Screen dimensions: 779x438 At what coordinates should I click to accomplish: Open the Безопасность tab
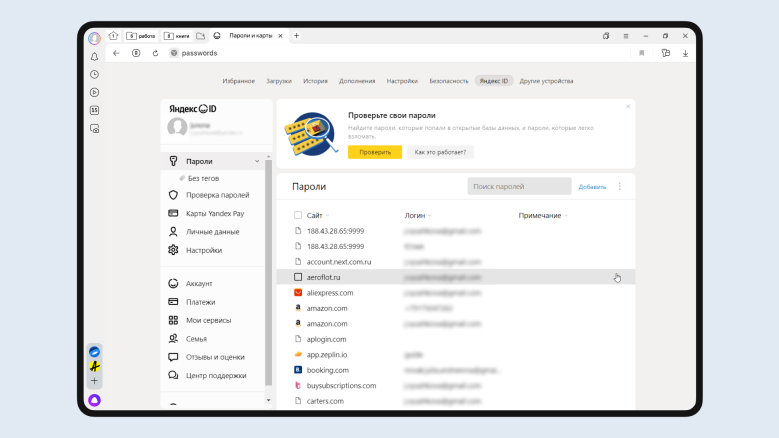point(448,80)
